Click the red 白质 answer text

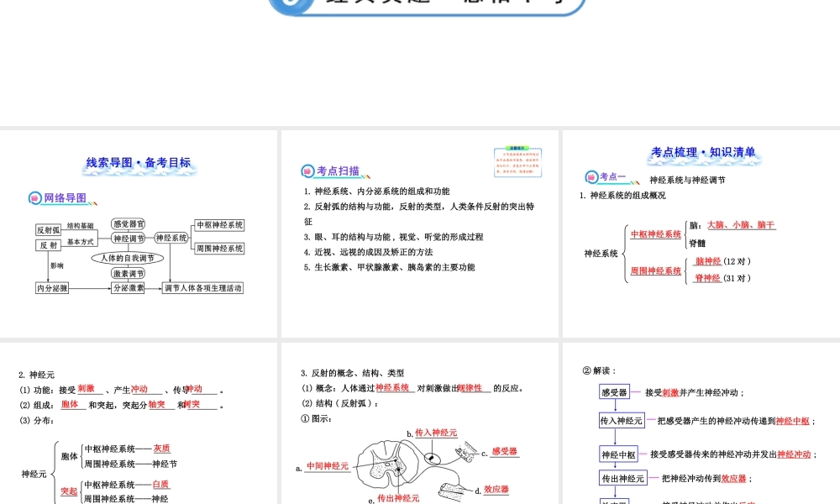(x=160, y=485)
